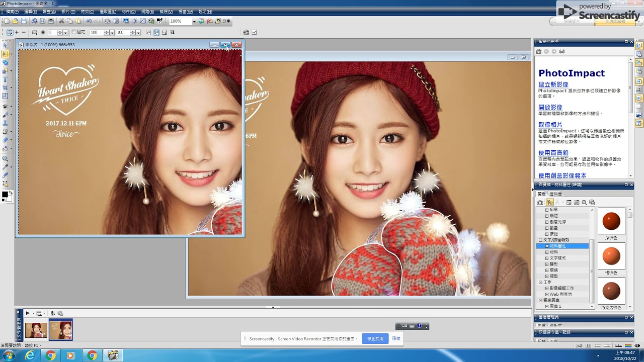Image resolution: width=644 pixels, height=362 pixels.
Task: Select the Text tool in toolbox
Action: click(x=6, y=79)
